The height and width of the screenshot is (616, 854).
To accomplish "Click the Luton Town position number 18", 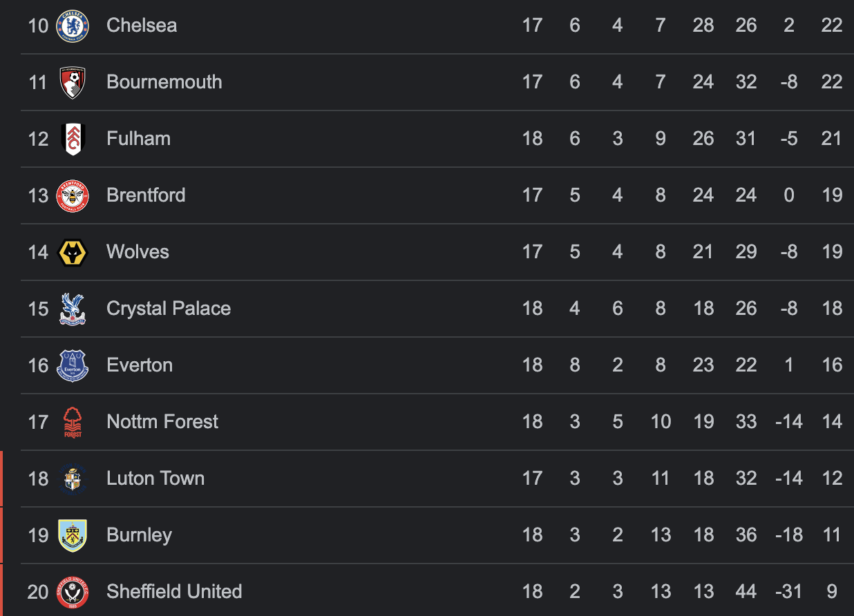I will coord(38,479).
